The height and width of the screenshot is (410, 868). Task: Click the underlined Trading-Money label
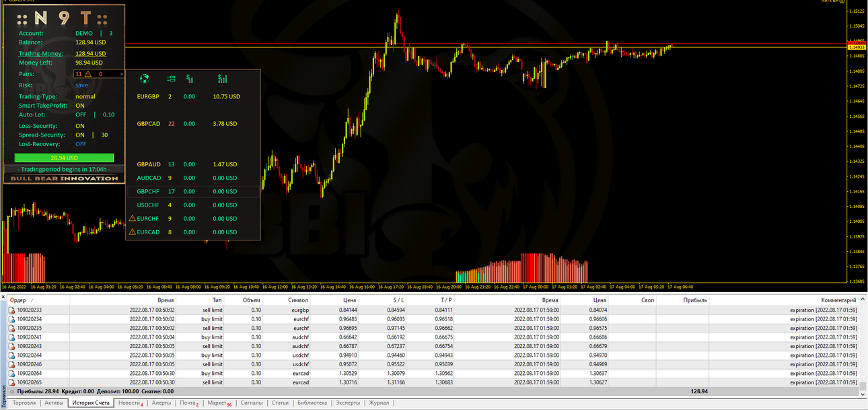[x=41, y=53]
